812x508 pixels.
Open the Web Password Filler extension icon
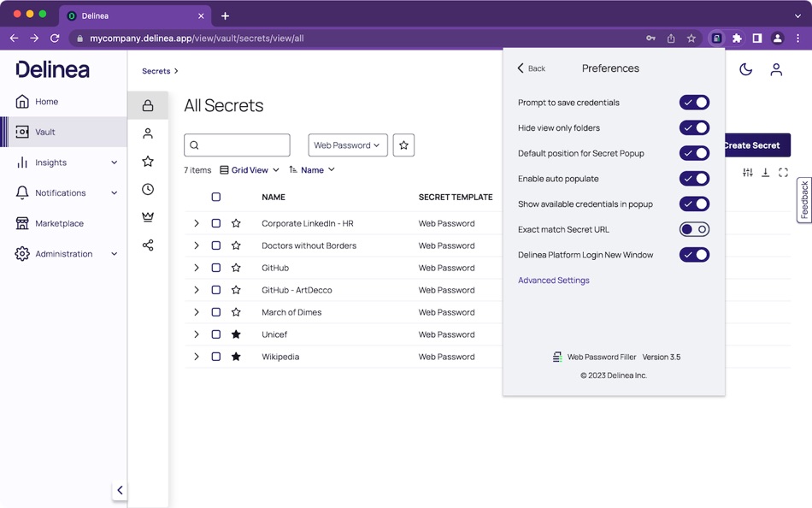[x=716, y=38]
